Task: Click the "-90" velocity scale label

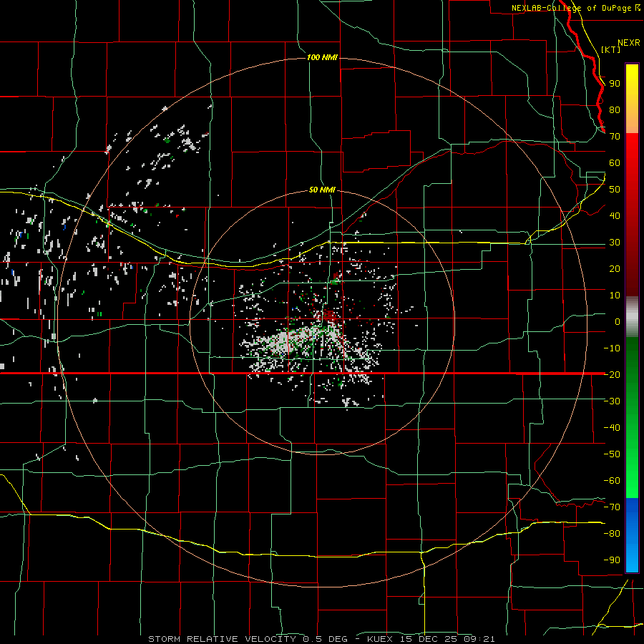Action: pos(612,560)
